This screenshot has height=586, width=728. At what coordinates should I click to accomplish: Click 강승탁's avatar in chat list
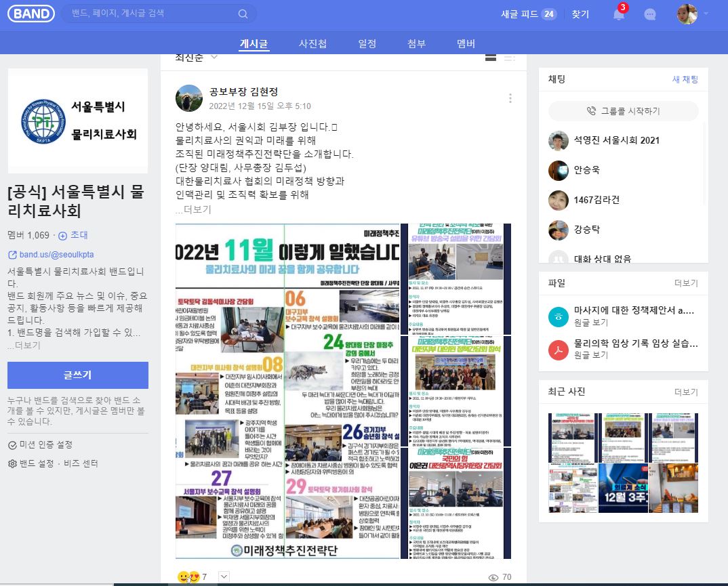pyautogui.click(x=559, y=230)
